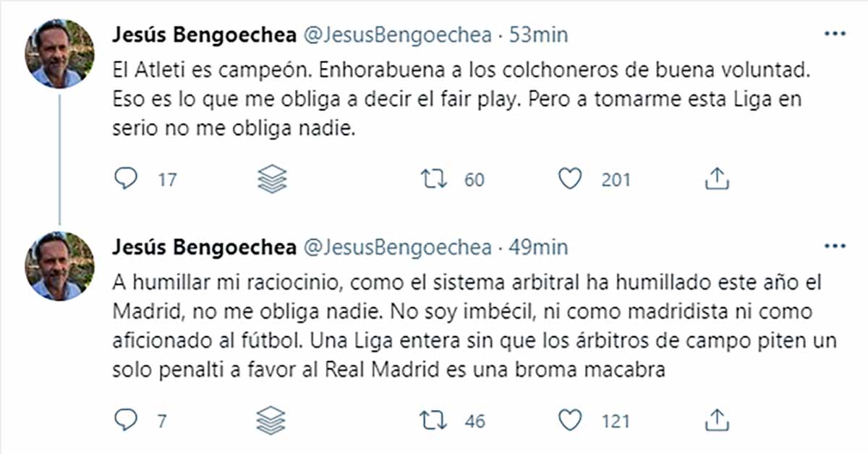Screen dimensions: 868x454
Task: Open the stacked layers icon on second tweet
Action: [272, 420]
